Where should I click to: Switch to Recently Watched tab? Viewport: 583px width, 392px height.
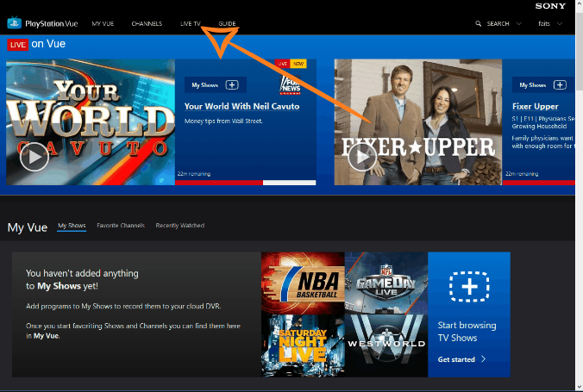pos(179,226)
